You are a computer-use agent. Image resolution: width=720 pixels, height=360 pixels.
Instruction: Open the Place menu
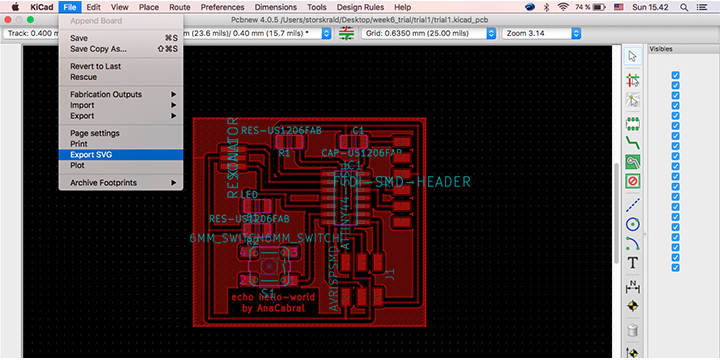[x=149, y=7]
